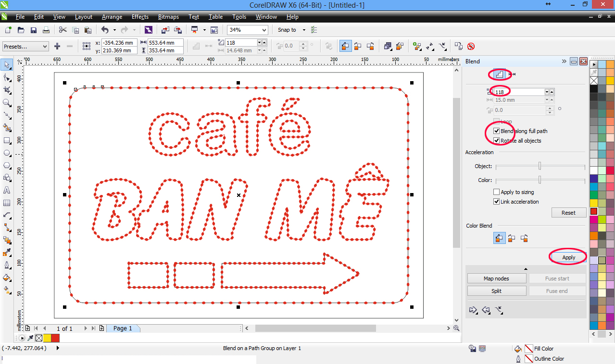
Task: Click the Undo arrow icon
Action: [105, 30]
